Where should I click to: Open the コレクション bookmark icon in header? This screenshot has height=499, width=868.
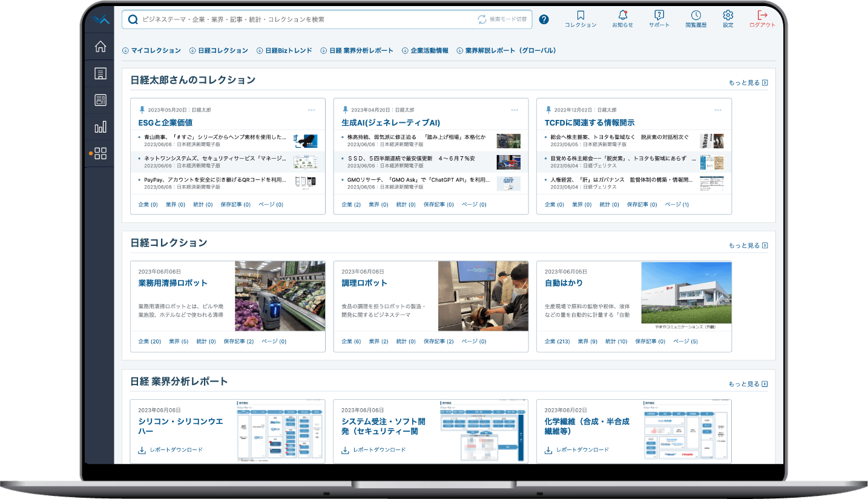point(580,19)
